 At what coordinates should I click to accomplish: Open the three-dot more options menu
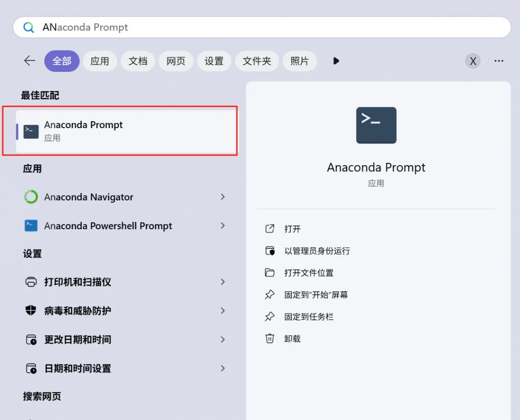(499, 61)
